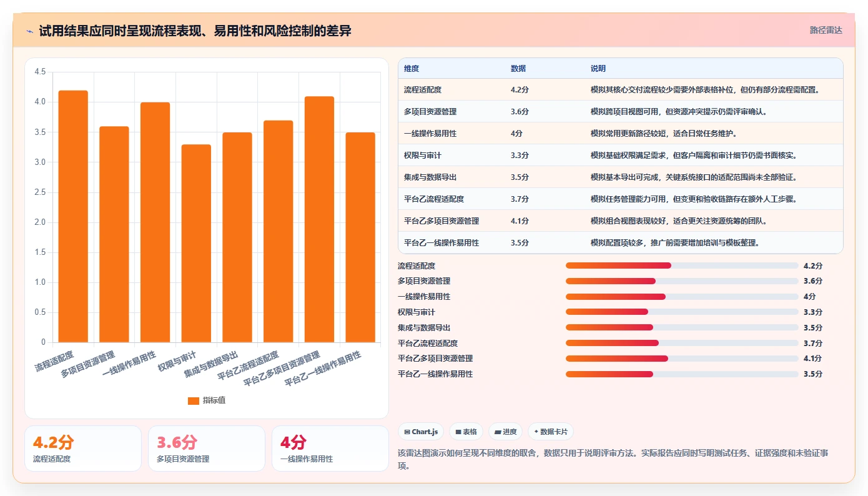This screenshot has width=868, height=496.
Task: Select the 平台乙流程适配度 table cell
Action: pos(451,199)
